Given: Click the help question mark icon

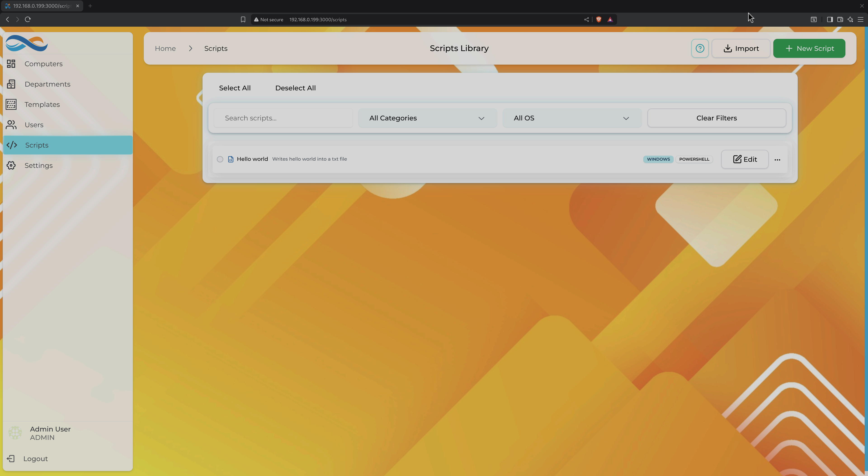Looking at the screenshot, I should (700, 48).
